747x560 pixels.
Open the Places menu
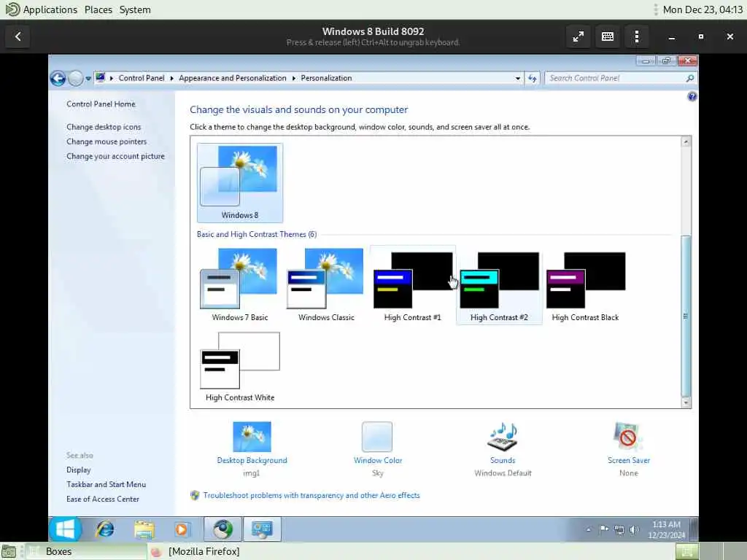click(98, 9)
